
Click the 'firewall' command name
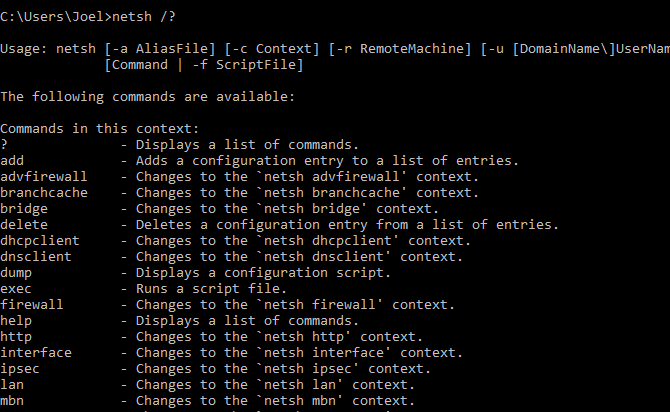32,305
